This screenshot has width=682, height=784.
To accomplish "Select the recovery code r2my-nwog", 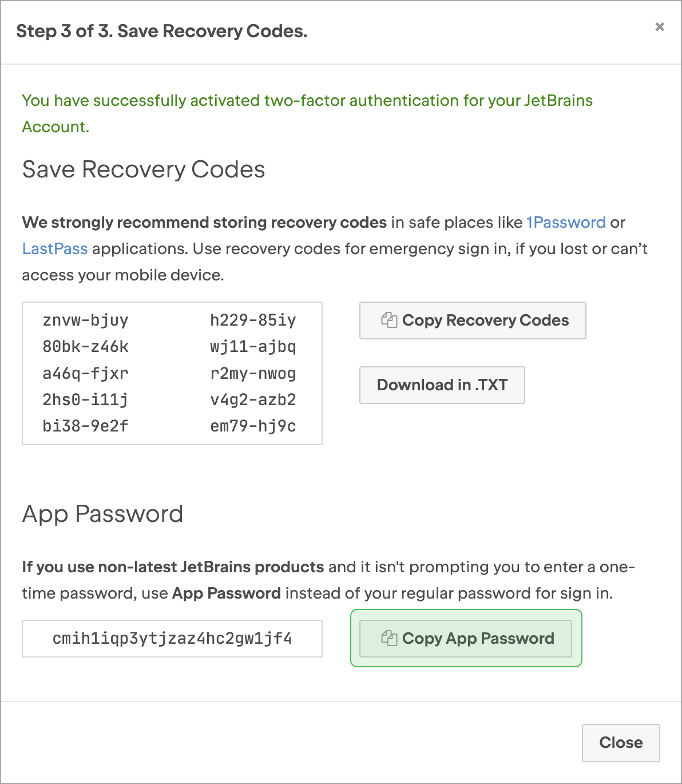I will [x=253, y=374].
